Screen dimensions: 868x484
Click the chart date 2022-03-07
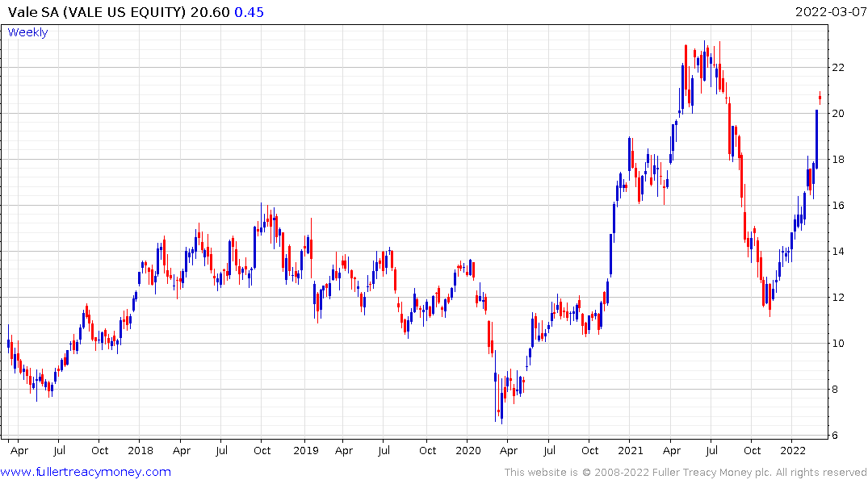point(830,12)
